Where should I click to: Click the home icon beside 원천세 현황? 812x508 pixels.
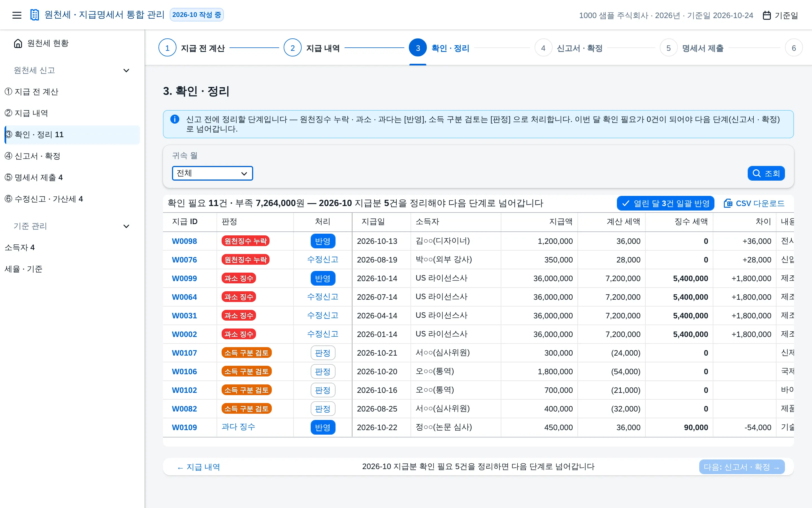18,43
